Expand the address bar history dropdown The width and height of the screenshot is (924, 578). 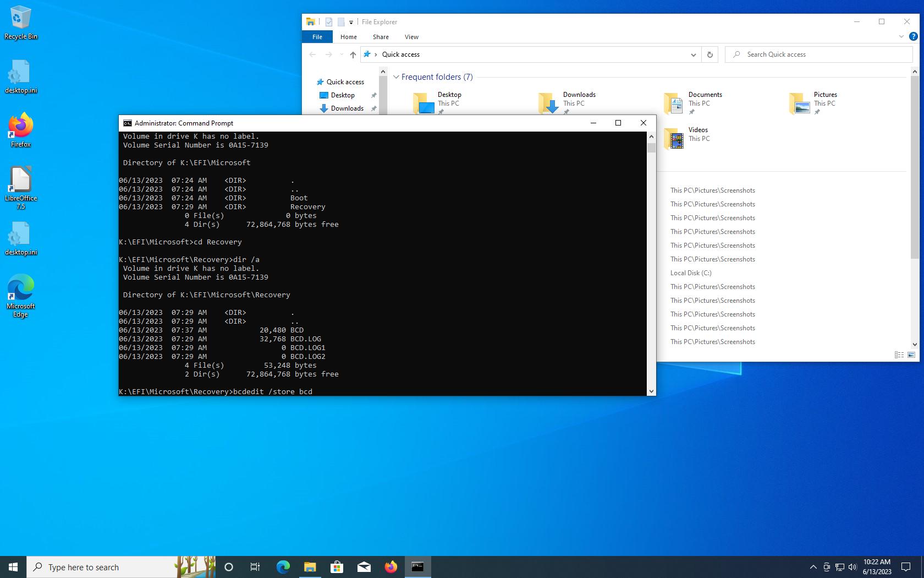[x=693, y=54]
